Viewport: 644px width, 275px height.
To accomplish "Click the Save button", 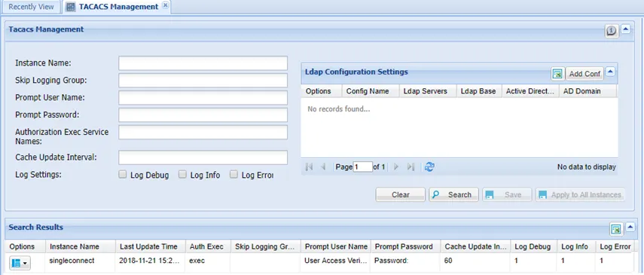I will [507, 195].
